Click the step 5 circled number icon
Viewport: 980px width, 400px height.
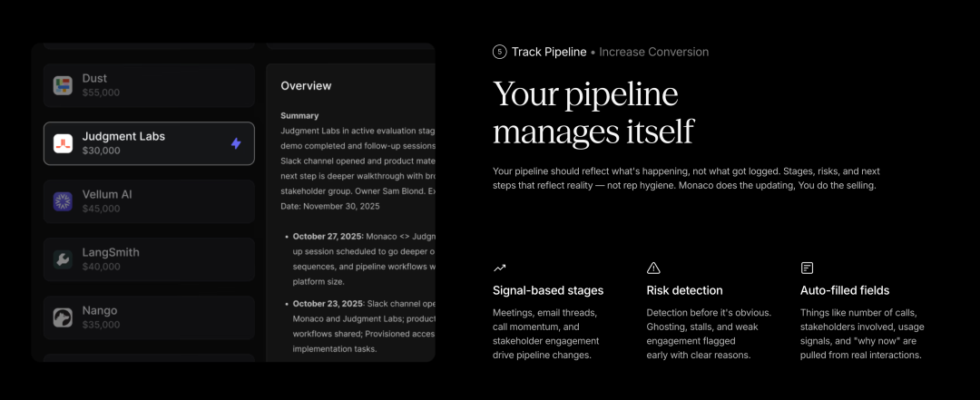tap(499, 52)
